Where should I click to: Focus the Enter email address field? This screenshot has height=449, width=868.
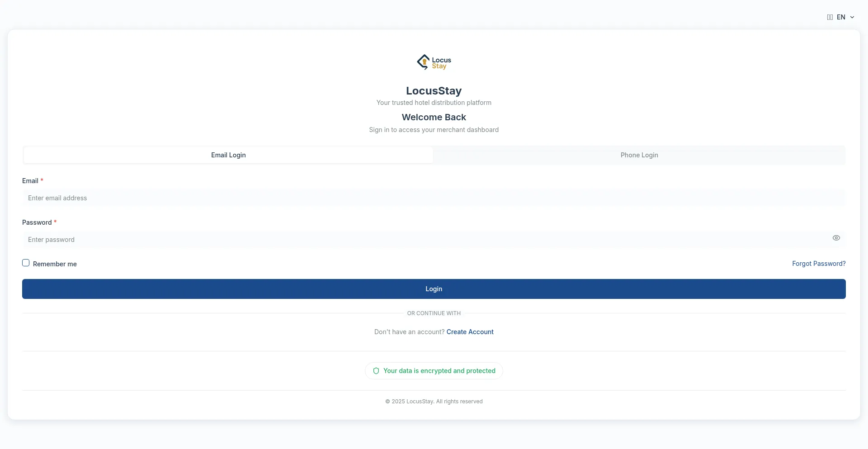pos(433,198)
